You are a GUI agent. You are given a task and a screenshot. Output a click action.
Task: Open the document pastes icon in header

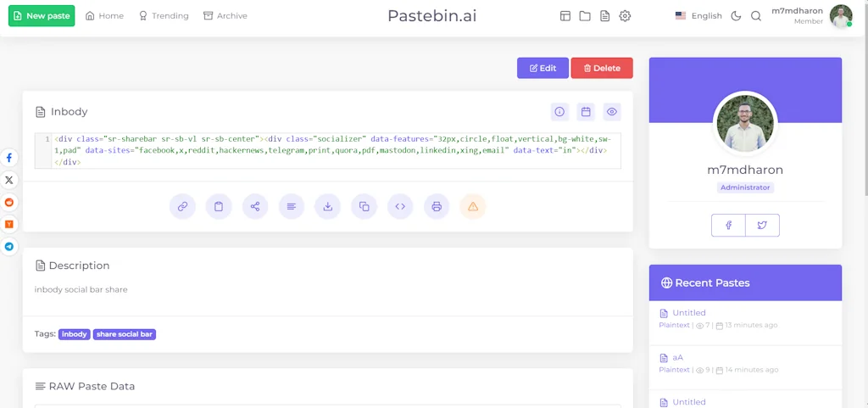(605, 16)
